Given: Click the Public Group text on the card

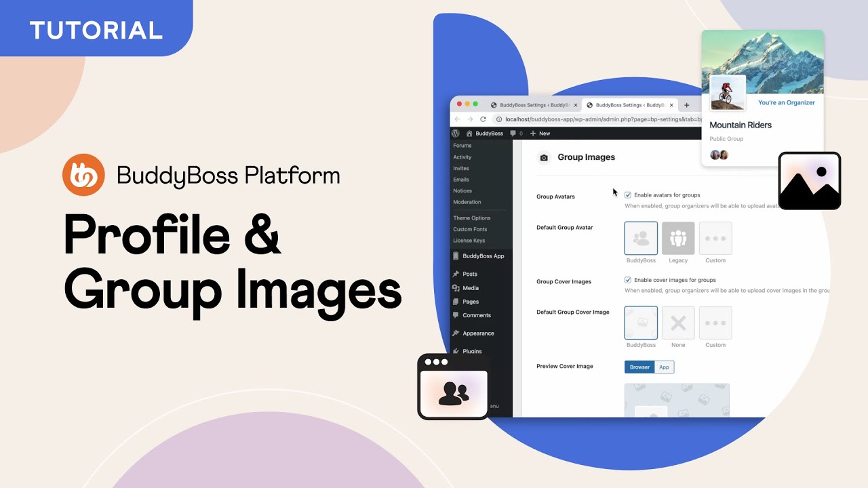Looking at the screenshot, I should click(x=726, y=139).
